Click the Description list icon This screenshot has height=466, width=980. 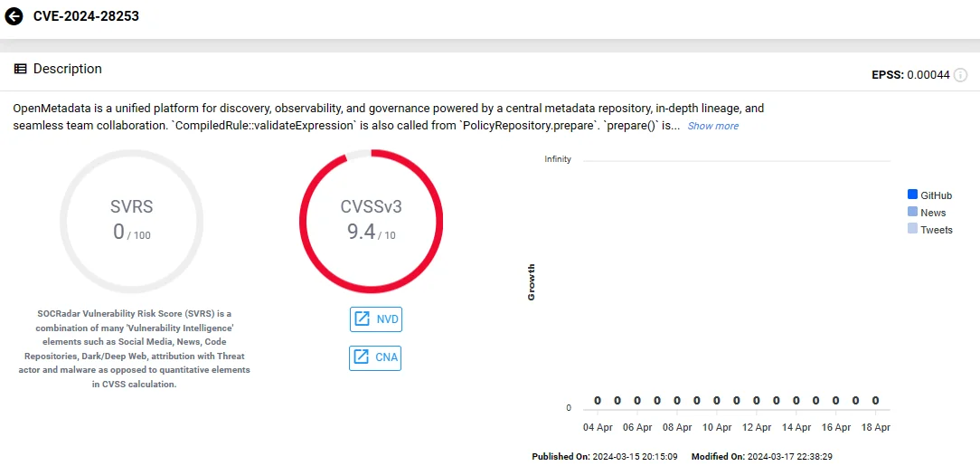(20, 69)
